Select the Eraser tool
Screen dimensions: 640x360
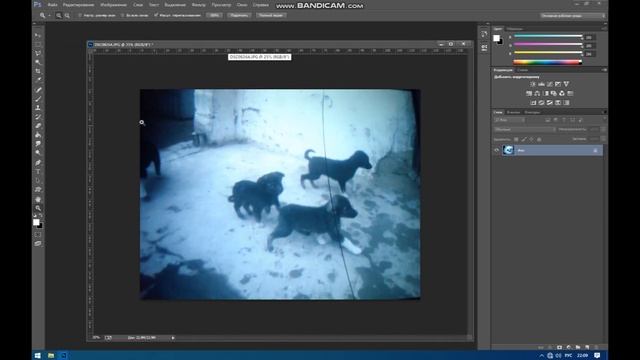38,126
